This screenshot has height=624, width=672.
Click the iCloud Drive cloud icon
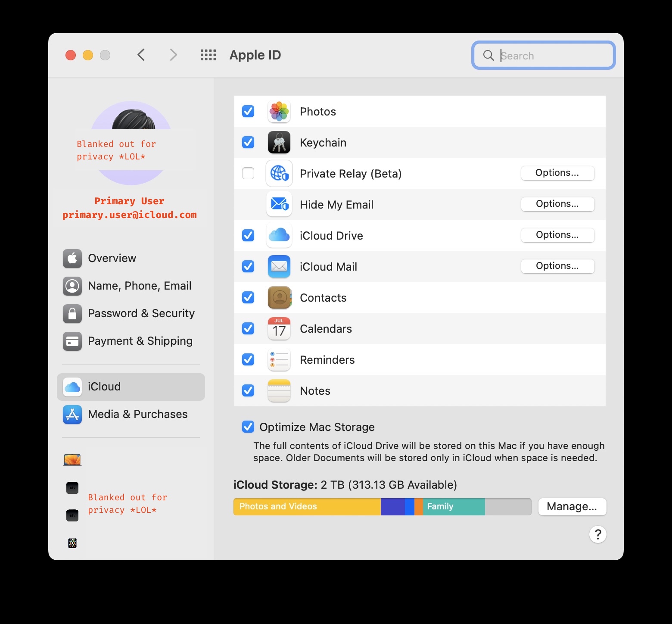click(x=279, y=235)
